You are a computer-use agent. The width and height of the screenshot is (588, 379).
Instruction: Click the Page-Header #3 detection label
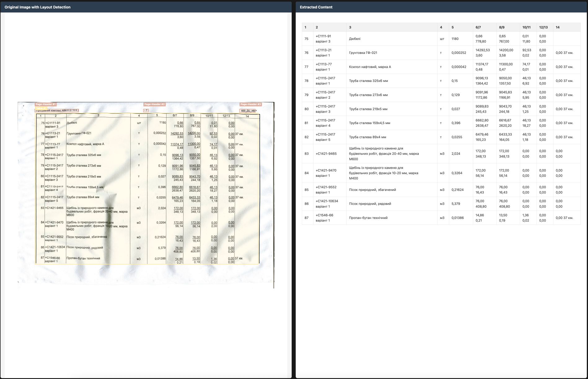click(x=250, y=104)
